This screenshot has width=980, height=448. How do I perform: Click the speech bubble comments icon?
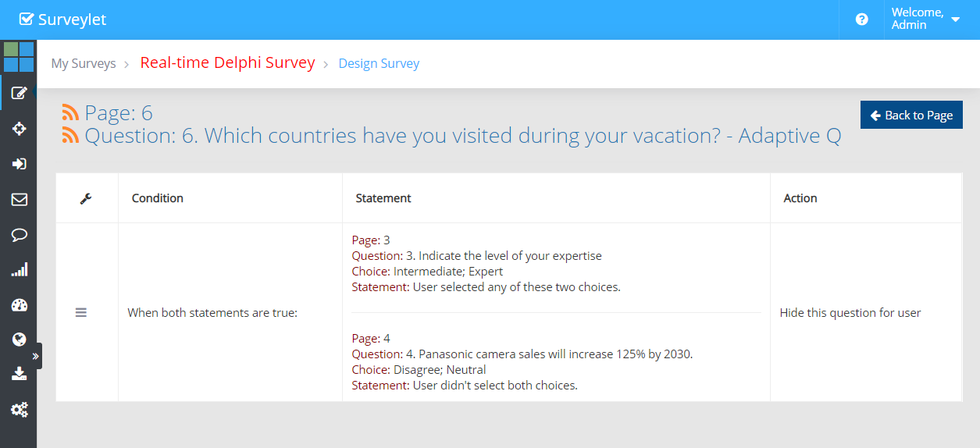(x=20, y=235)
